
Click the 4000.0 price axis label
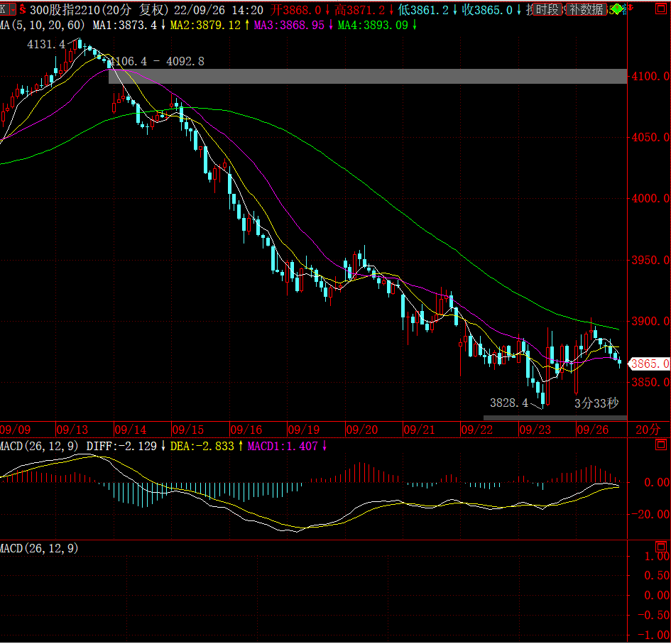point(651,199)
